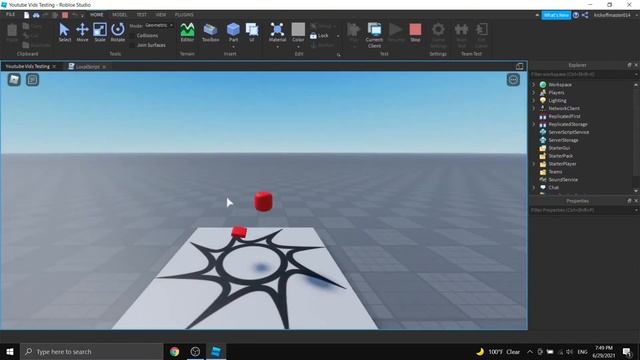
Task: Expand the NetworkClient tree node
Action: coord(533,108)
